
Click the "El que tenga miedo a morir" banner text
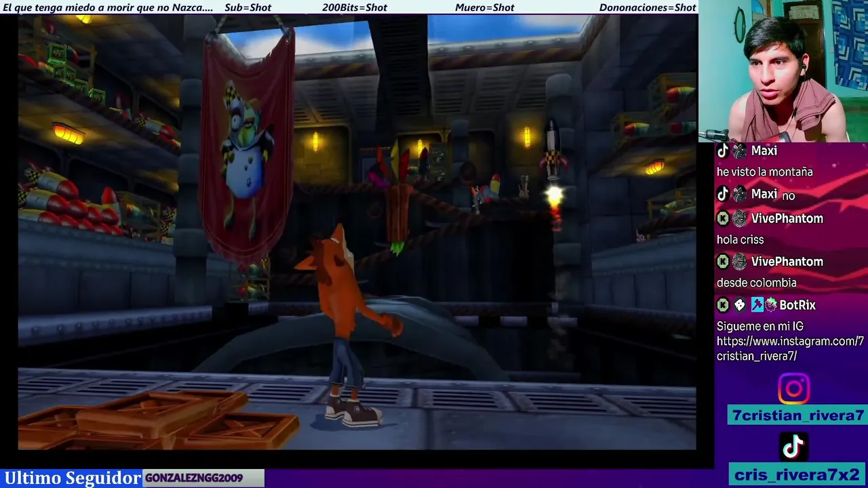(108, 7)
